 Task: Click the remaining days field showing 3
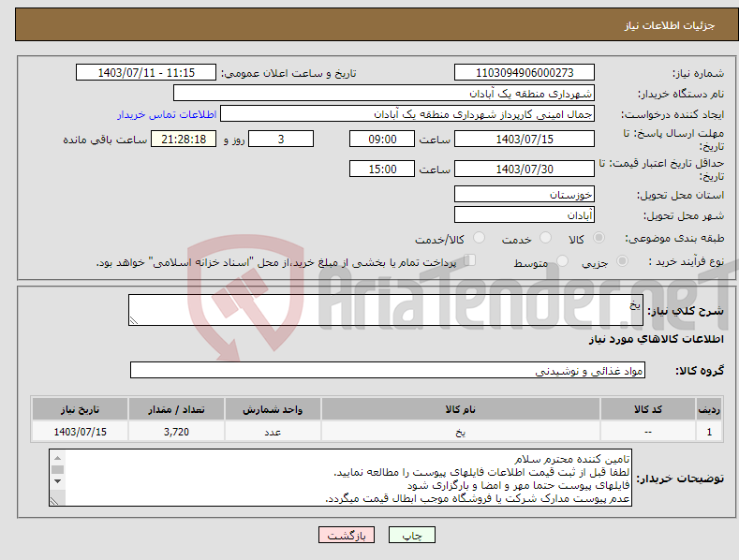pos(281,139)
